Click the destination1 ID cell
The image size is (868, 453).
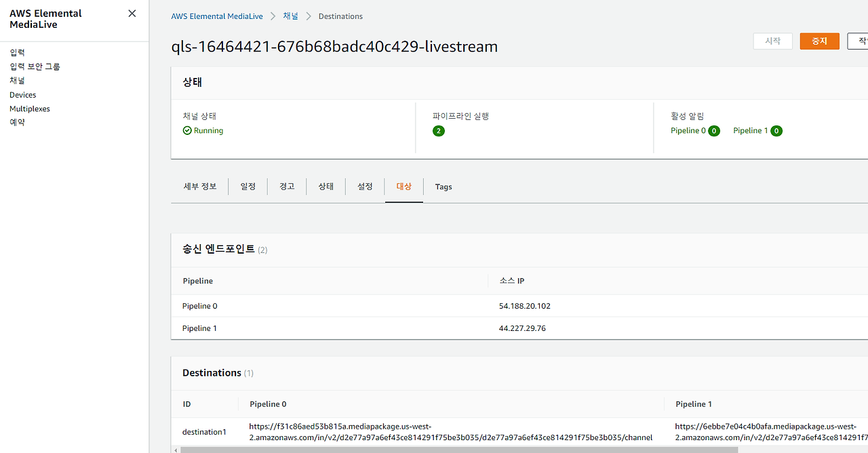(x=204, y=432)
